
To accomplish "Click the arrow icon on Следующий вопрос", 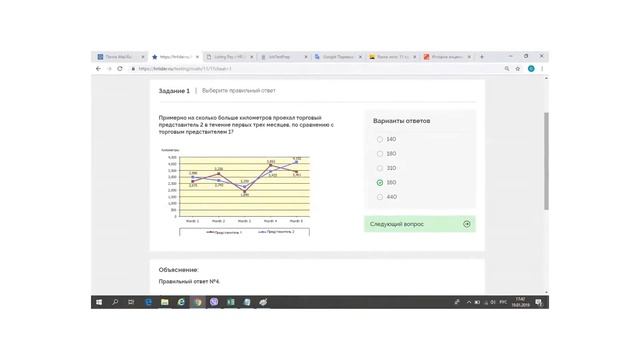I will [x=467, y=224].
